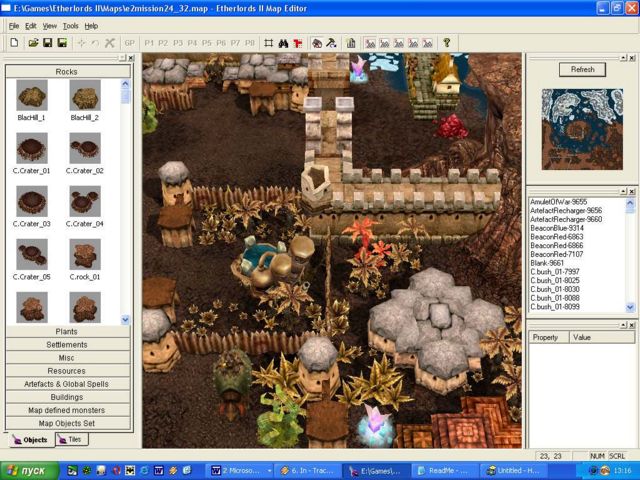Click the fifth landscape layer toolbar icon
The width and height of the screenshot is (640, 480).
(x=427, y=43)
